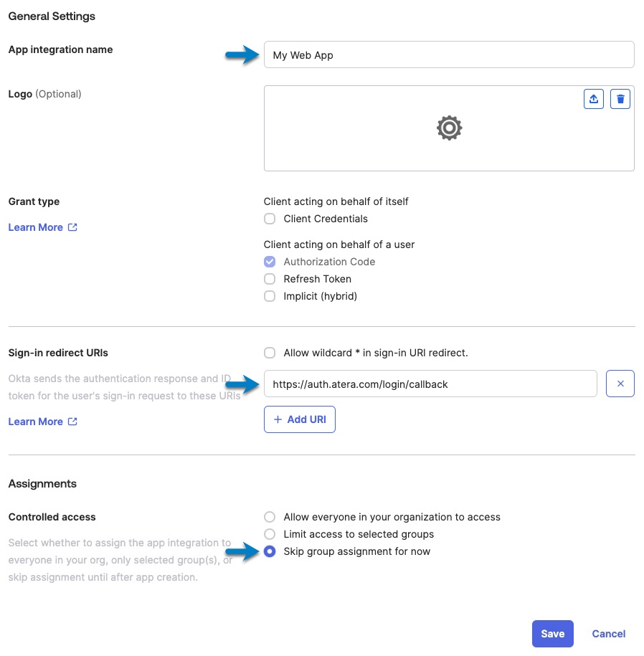Cancel the app integration form

608,634
